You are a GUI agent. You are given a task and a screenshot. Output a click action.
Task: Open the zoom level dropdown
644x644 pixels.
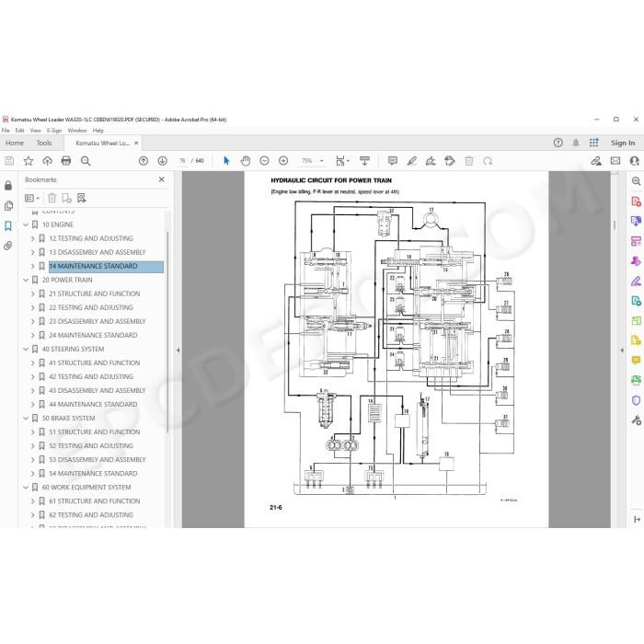(322, 161)
